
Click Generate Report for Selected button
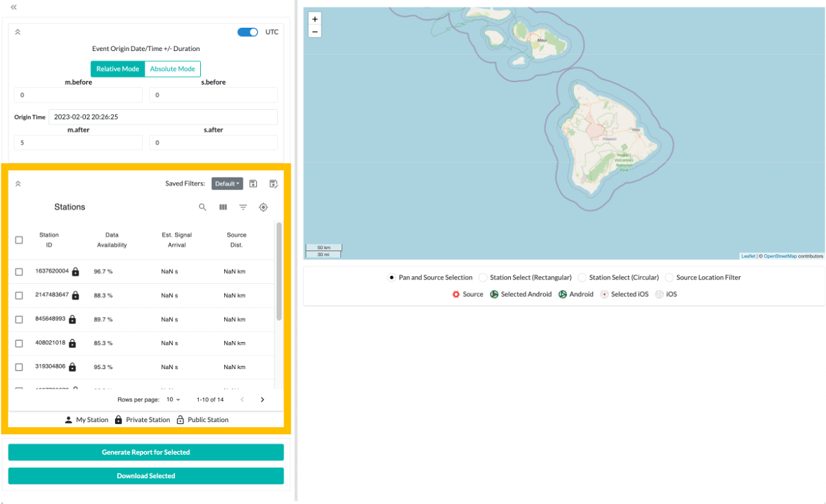click(146, 452)
